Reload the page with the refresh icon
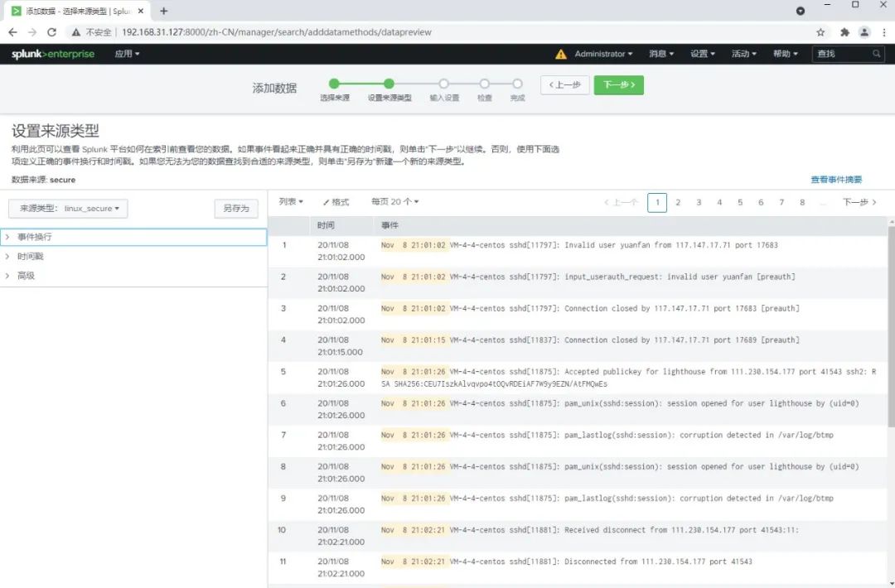Image resolution: width=895 pixels, height=588 pixels. pyautogui.click(x=51, y=32)
